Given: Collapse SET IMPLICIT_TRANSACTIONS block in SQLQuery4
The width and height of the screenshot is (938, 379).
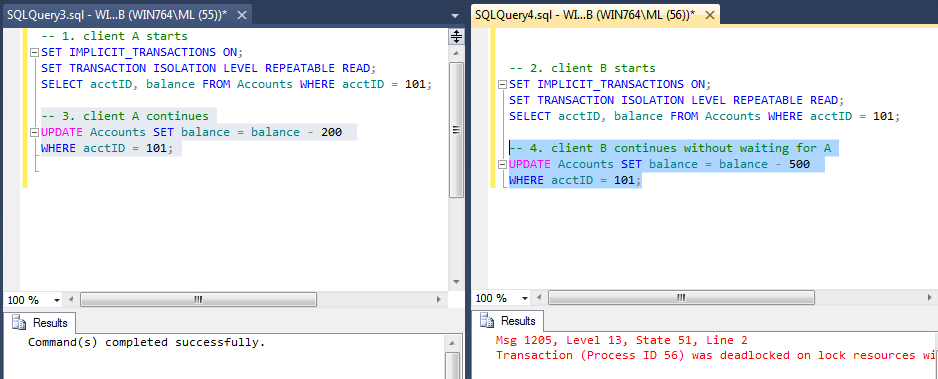Looking at the screenshot, I should 502,84.
